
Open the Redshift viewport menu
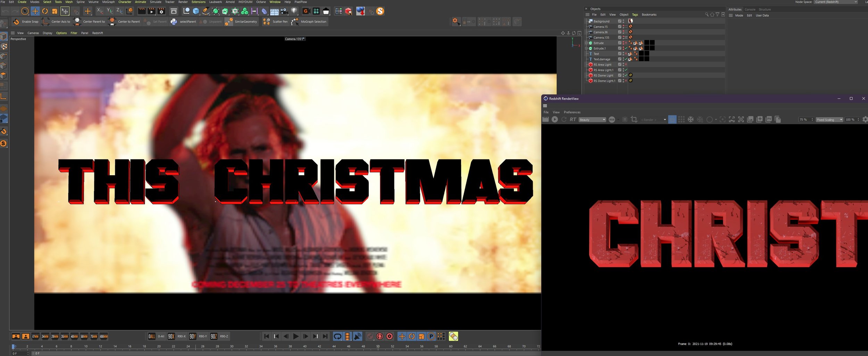coord(98,33)
